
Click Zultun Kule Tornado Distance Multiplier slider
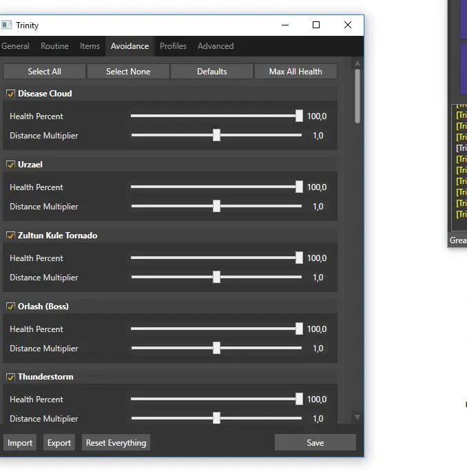(217, 277)
